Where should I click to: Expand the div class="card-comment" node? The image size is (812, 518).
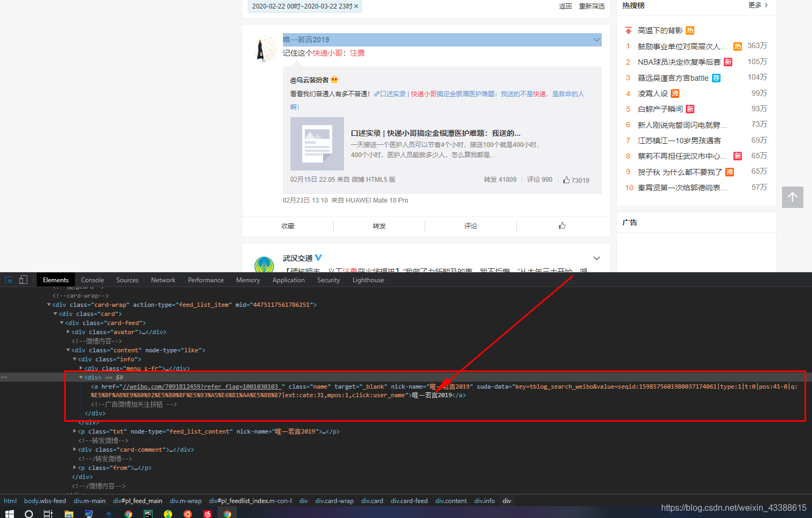coord(74,449)
